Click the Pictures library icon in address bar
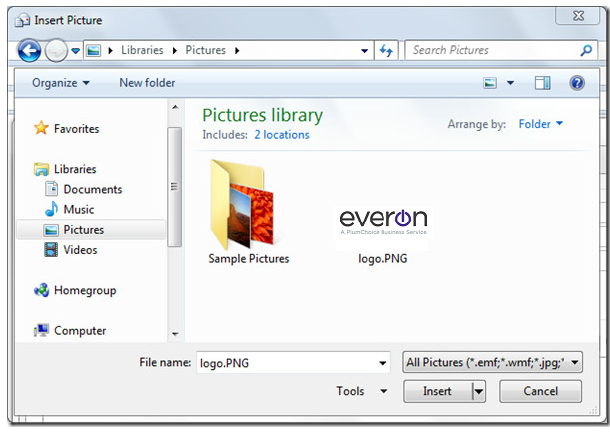This screenshot has width=610, height=432. (93, 51)
